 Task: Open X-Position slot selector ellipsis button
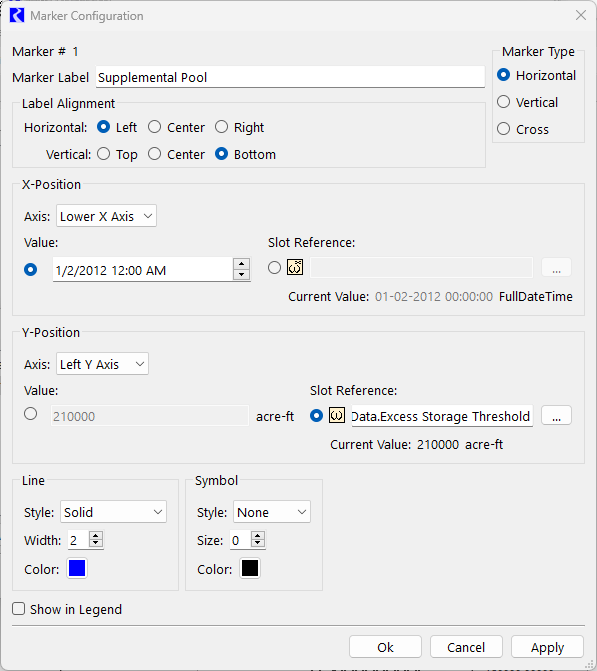[556, 268]
